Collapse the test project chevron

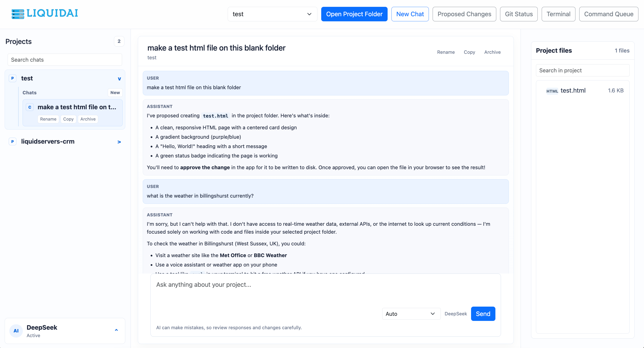tap(119, 79)
